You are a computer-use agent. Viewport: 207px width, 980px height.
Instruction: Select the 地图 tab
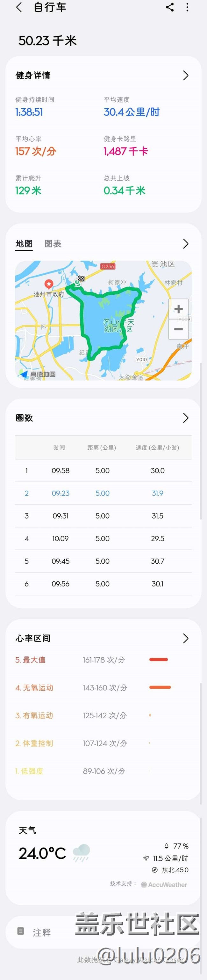[x=24, y=244]
